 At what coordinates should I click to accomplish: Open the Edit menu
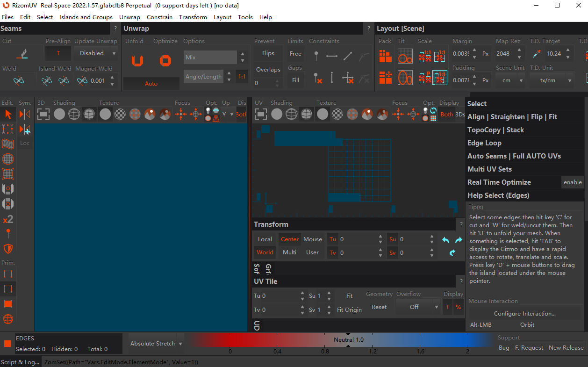[25, 17]
